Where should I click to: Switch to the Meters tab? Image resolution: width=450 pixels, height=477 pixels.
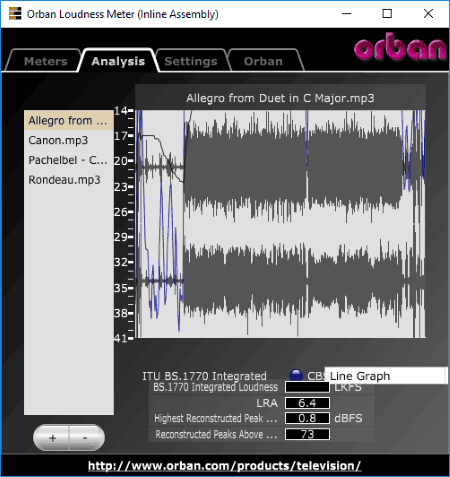(45, 61)
